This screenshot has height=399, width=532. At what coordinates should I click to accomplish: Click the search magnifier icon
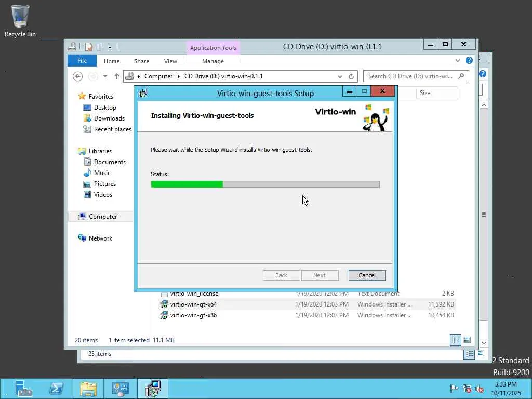pyautogui.click(x=461, y=76)
